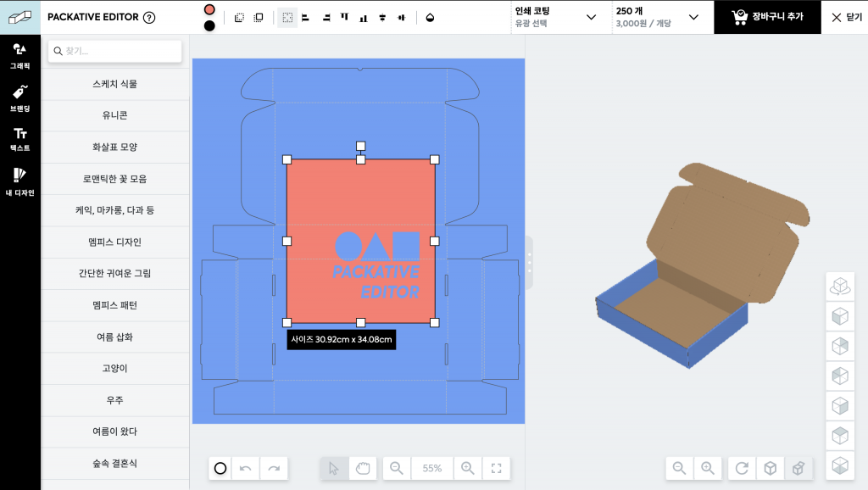The image size is (868, 490).
Task: Zoom in the 3D box preview
Action: 708,469
